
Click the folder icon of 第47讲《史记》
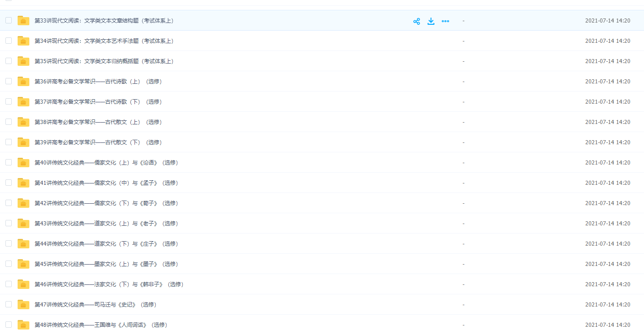point(23,305)
